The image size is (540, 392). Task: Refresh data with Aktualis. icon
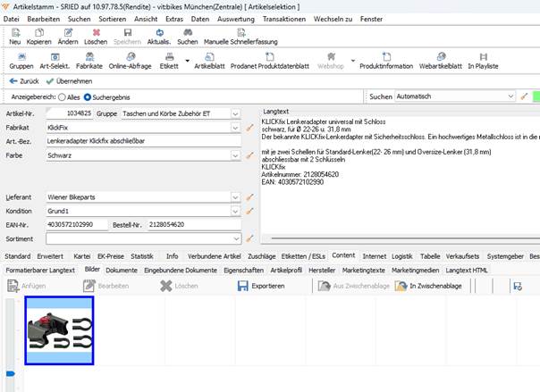tap(158, 32)
